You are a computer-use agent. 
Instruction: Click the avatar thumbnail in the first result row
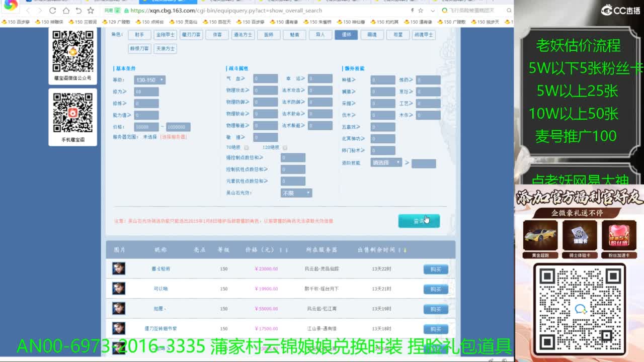point(119,268)
